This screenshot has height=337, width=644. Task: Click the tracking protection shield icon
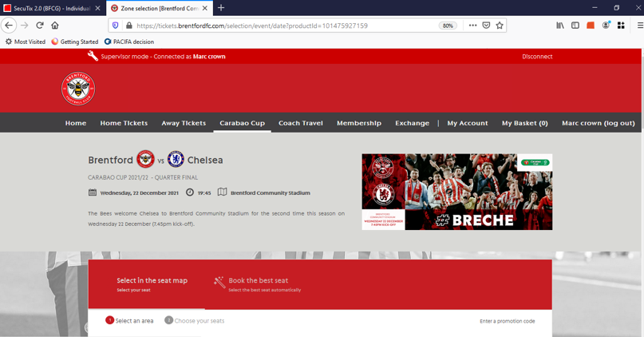click(x=116, y=26)
